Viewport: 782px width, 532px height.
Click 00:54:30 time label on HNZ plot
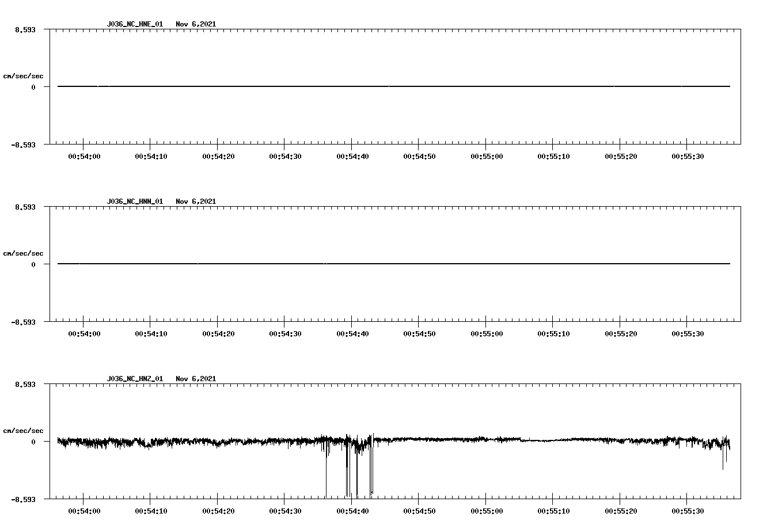pos(285,511)
